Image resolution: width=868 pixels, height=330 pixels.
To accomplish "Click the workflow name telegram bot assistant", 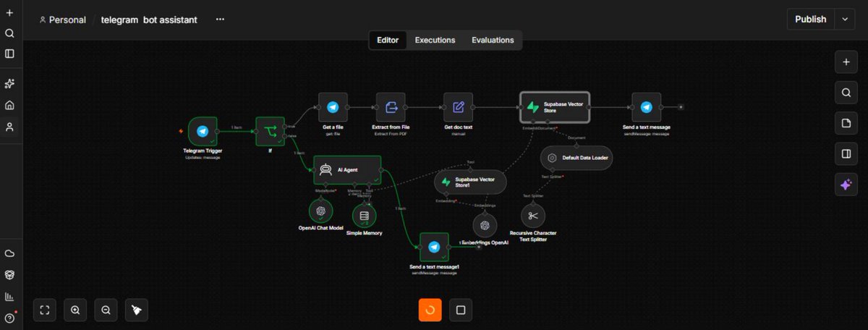I will (149, 20).
